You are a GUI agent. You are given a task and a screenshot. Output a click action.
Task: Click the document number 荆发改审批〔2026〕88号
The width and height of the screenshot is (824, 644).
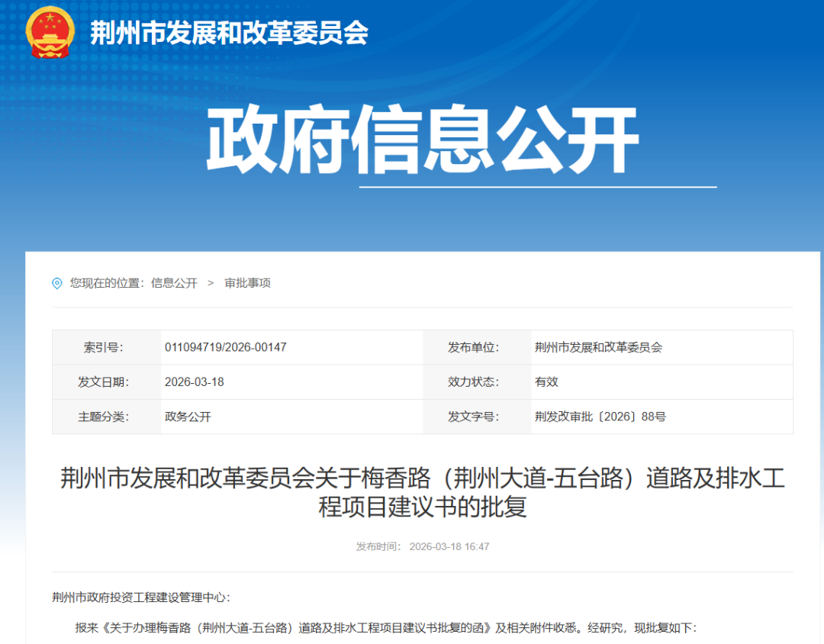[602, 417]
